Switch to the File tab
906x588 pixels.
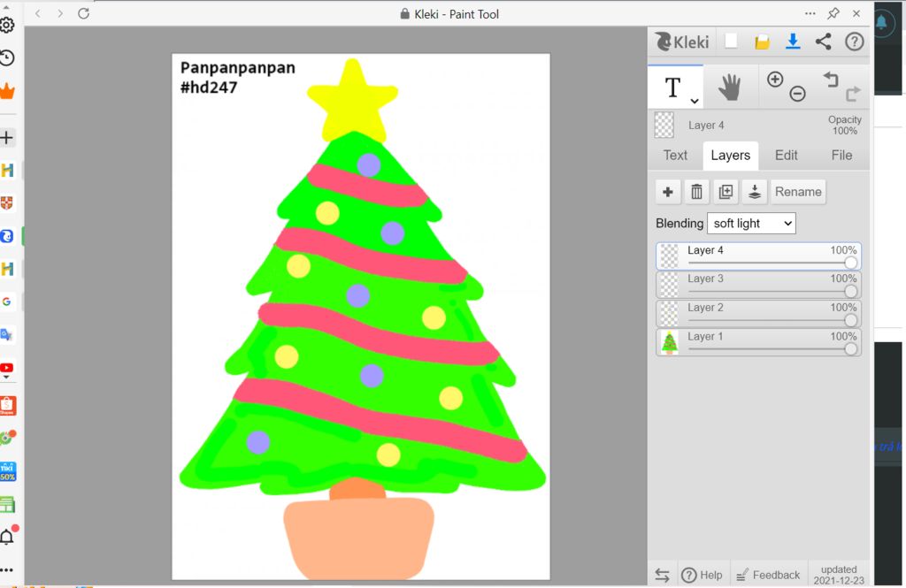point(841,156)
